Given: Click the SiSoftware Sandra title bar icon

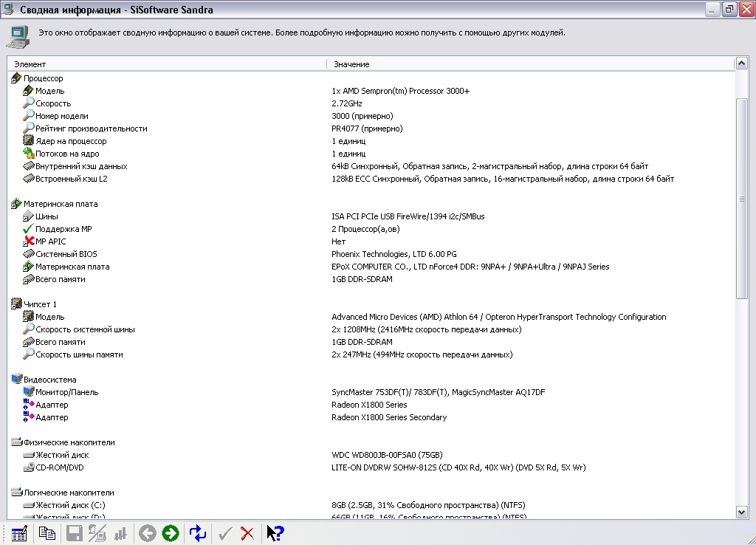Looking at the screenshot, I should (x=7, y=9).
